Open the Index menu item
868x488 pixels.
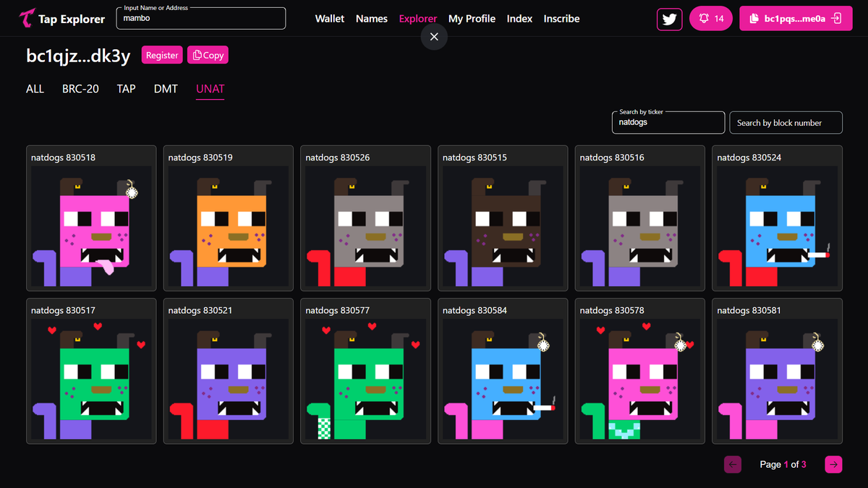pos(519,19)
